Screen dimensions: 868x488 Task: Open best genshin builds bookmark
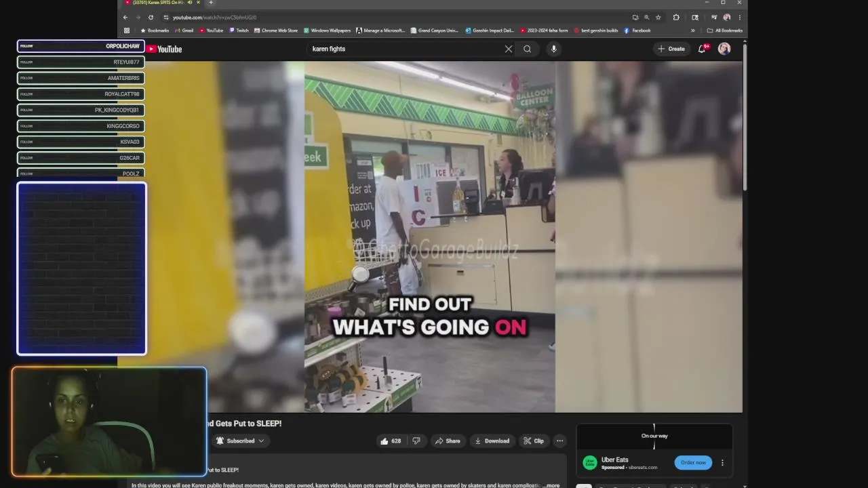click(596, 30)
